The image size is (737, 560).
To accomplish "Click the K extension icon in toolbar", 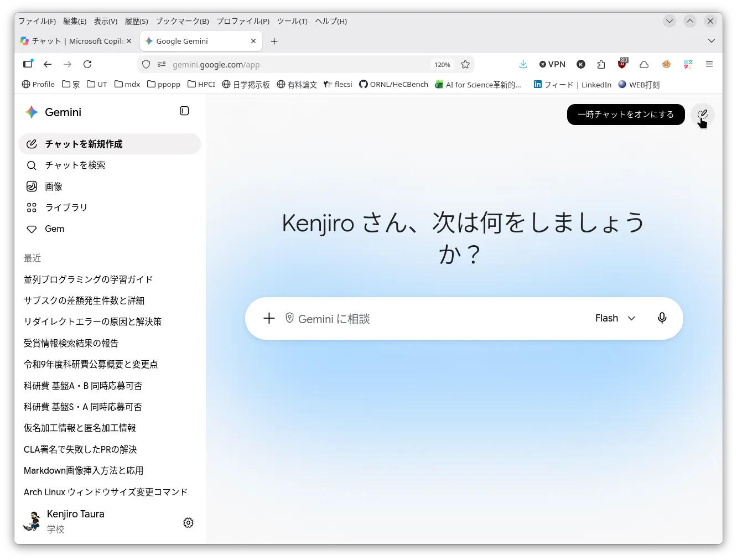I will (581, 64).
